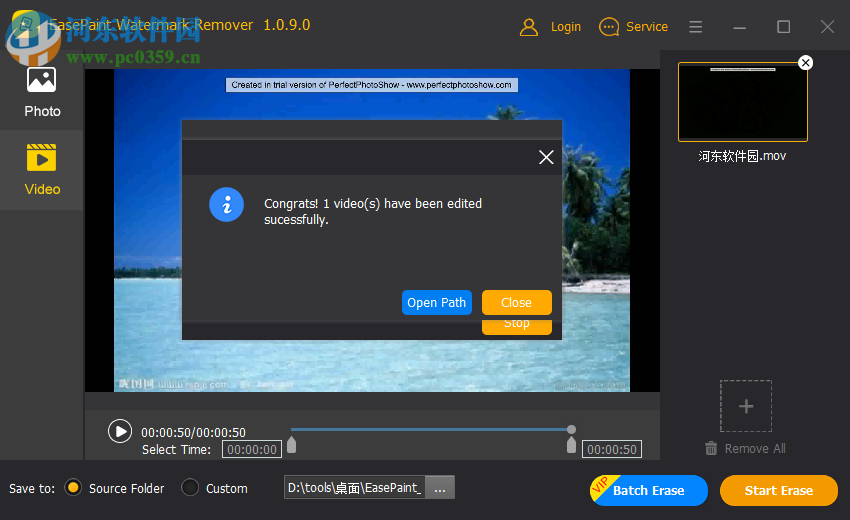Click the 河东软件园.mov file name

[x=742, y=156]
